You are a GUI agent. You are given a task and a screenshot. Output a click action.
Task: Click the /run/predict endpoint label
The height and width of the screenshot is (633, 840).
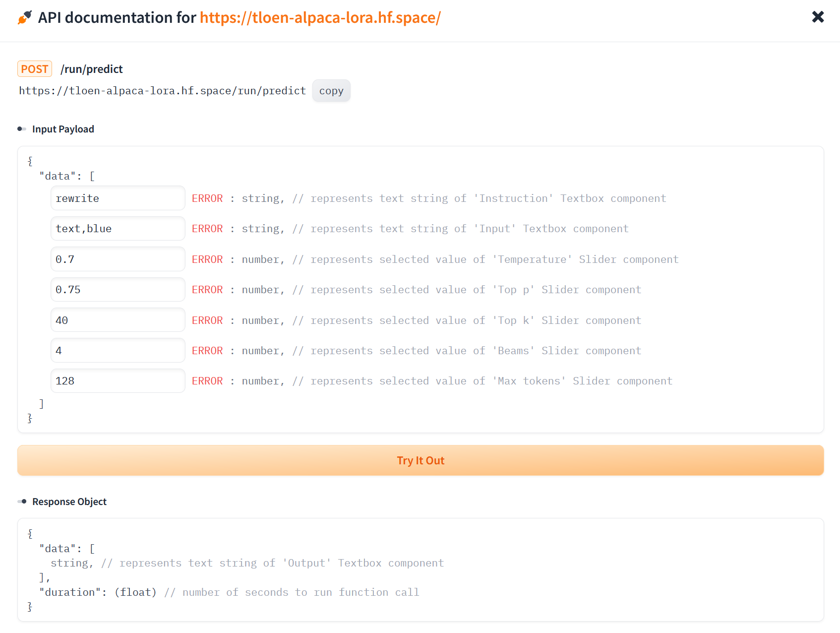pos(92,69)
